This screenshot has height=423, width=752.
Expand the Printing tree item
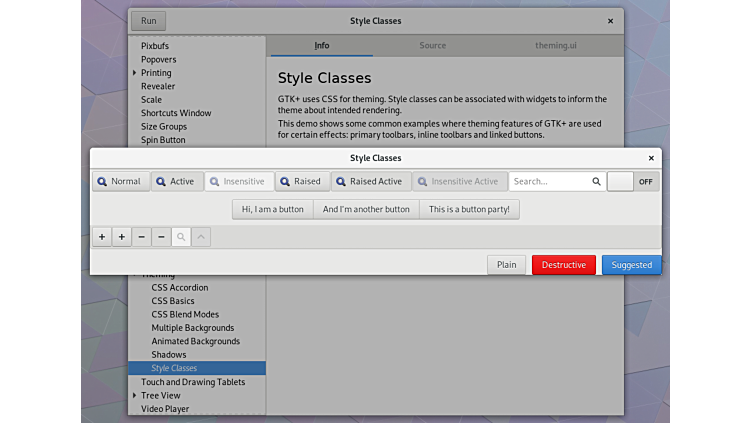(135, 73)
